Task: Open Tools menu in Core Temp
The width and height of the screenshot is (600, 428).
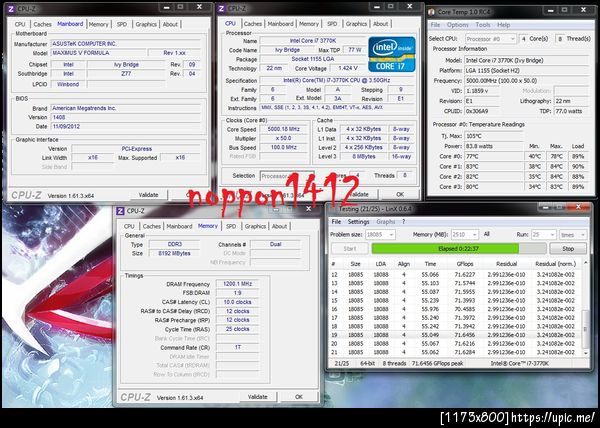Action: point(483,25)
